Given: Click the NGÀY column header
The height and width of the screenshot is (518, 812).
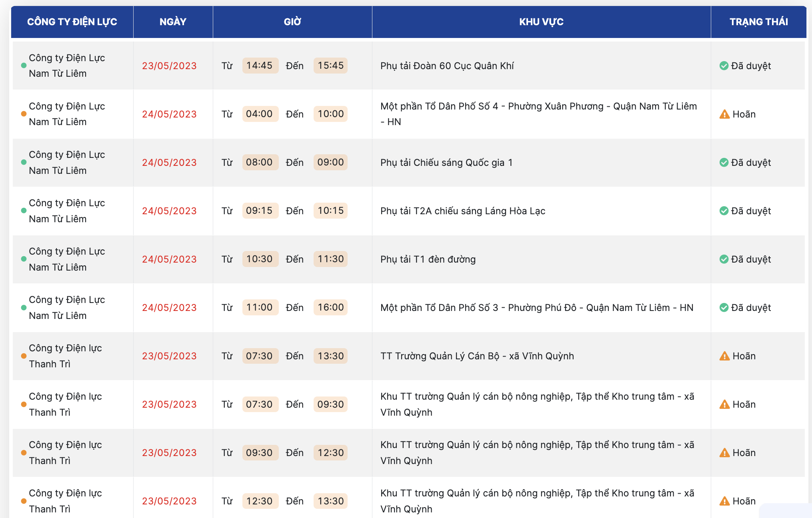Looking at the screenshot, I should click(x=173, y=22).
